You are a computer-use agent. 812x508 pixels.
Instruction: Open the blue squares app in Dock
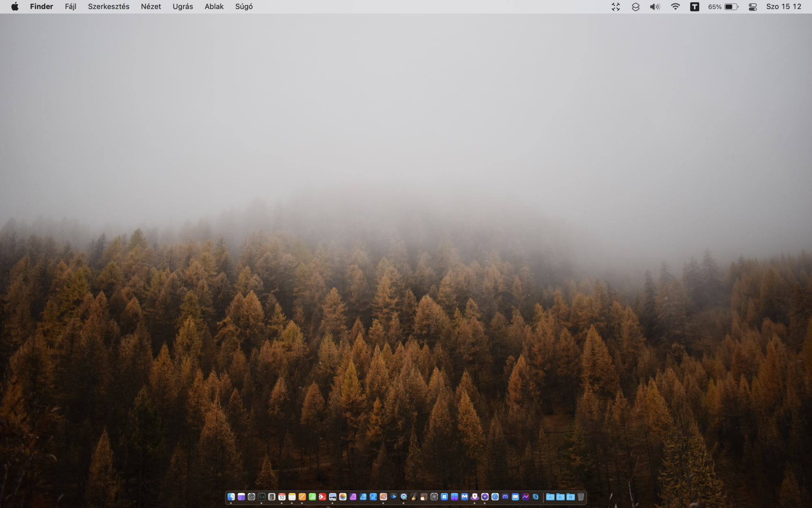[373, 497]
